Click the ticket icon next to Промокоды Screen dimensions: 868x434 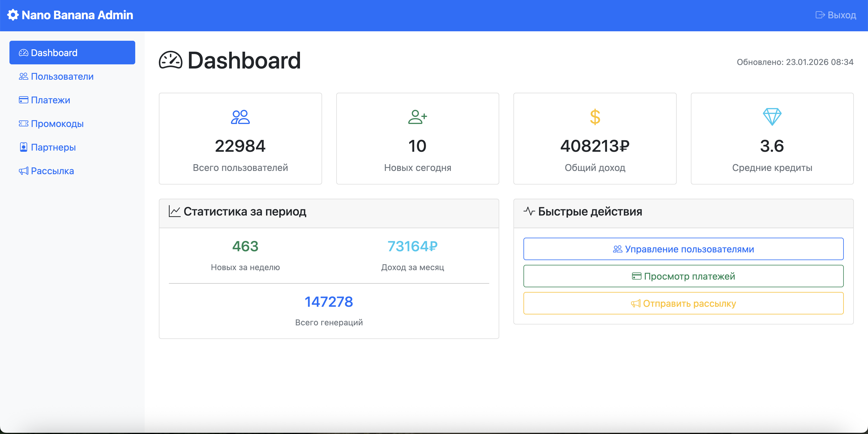tap(23, 124)
